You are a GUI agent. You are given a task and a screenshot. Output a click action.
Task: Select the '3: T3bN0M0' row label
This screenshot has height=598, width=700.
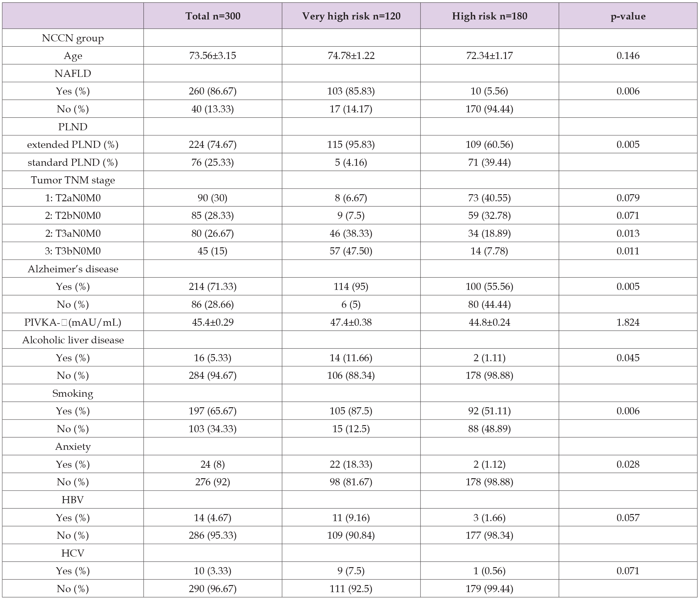[x=72, y=251]
